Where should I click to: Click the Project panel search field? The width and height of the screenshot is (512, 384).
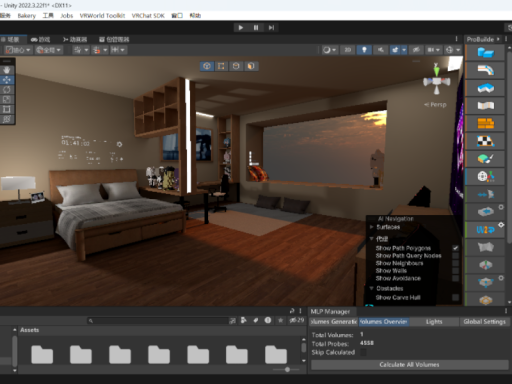158,321
